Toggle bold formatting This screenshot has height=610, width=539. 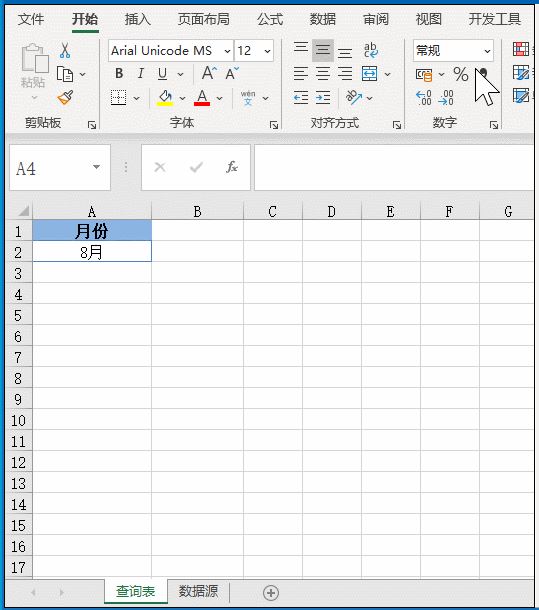[x=119, y=74]
